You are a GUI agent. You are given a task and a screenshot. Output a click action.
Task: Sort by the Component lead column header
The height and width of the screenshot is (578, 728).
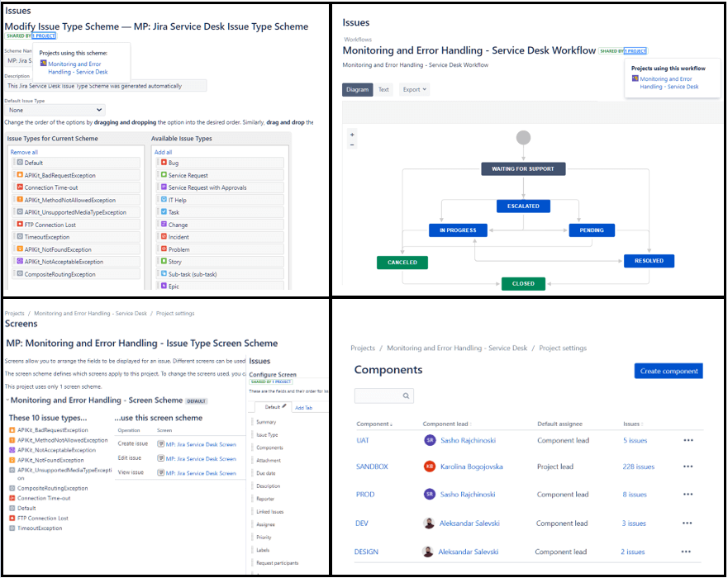[x=447, y=424]
